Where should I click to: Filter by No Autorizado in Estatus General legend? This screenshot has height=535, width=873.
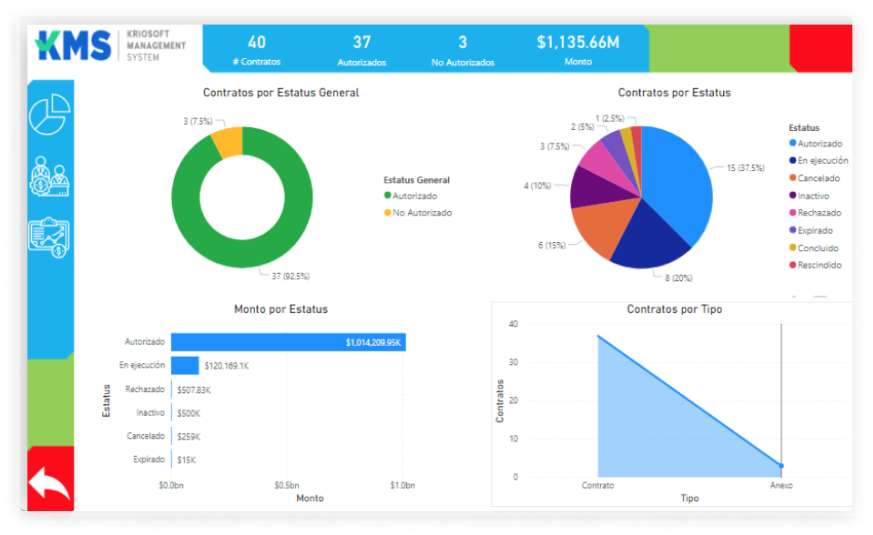(x=421, y=213)
